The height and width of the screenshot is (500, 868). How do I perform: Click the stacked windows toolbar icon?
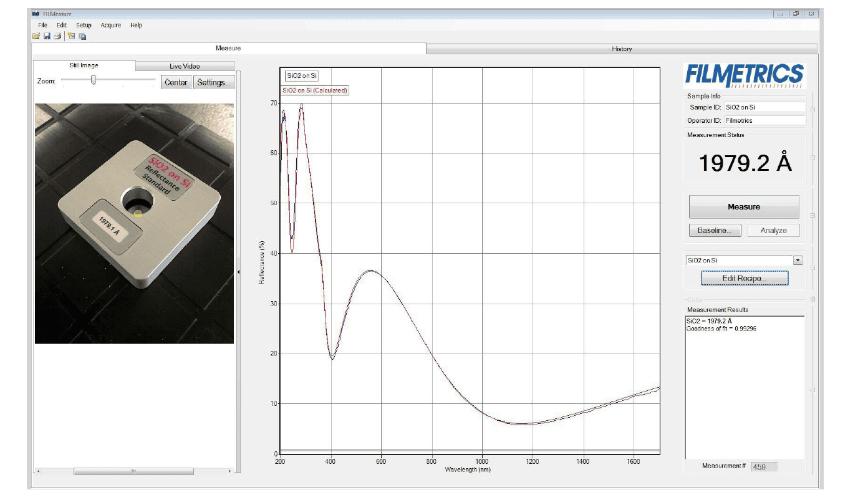pyautogui.click(x=82, y=36)
